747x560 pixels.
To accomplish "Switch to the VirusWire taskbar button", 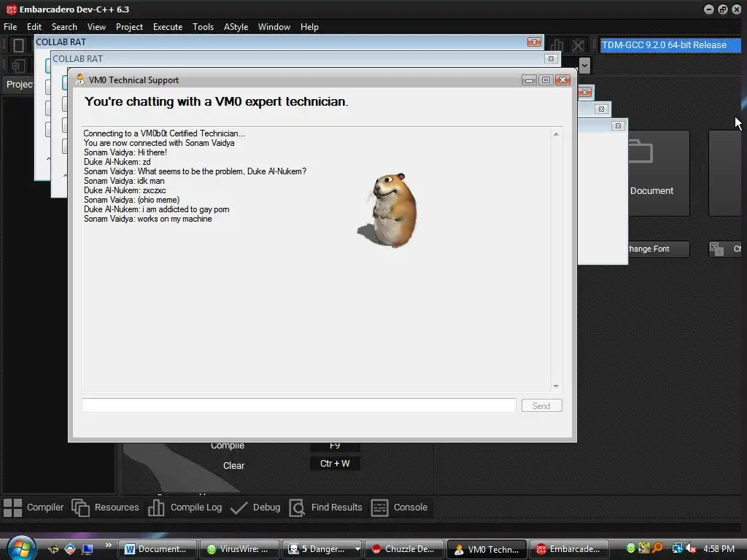I will [239, 549].
